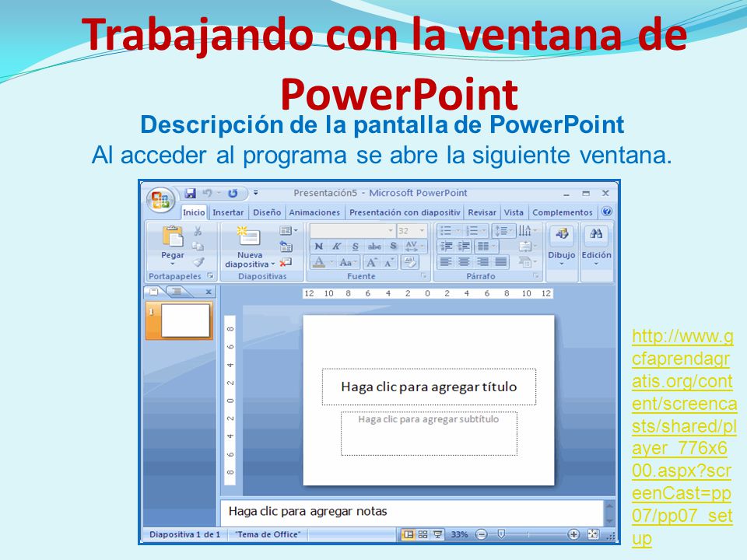Click the 'Haga clic para agregar título' placeholder
Image resolution: width=747 pixels, height=560 pixels.
tap(429, 387)
